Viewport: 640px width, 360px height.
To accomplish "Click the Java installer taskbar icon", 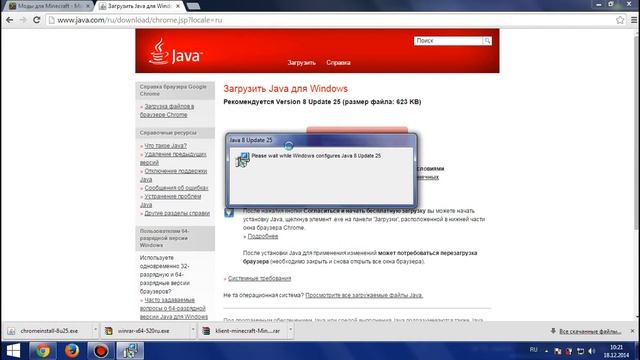I will [x=130, y=351].
